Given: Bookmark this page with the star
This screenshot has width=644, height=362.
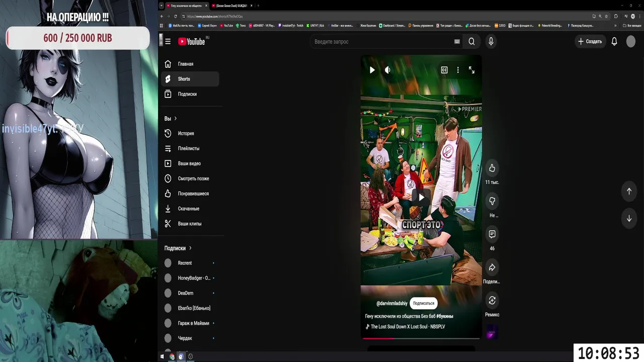Looking at the screenshot, I should [606, 16].
